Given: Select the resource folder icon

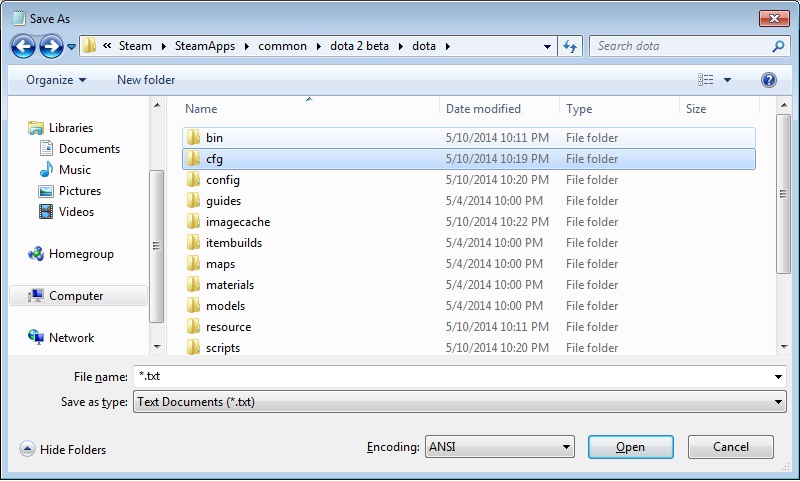Looking at the screenshot, I should [193, 326].
